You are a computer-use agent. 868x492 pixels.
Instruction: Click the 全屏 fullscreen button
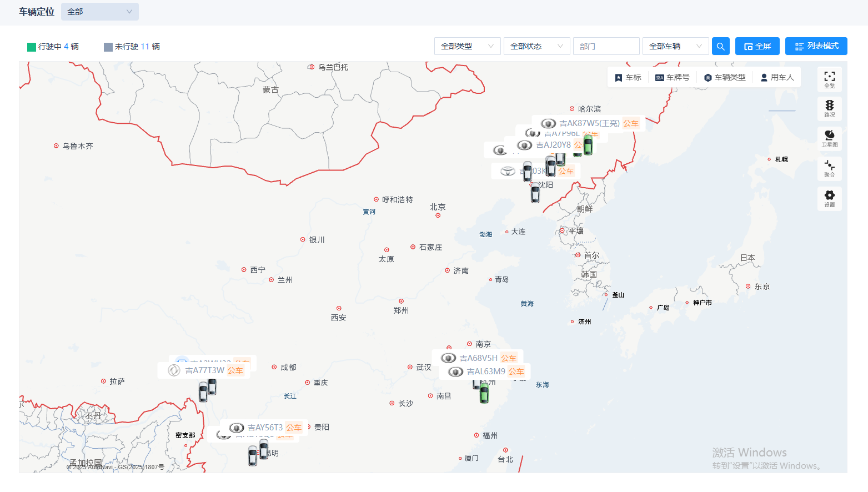(757, 46)
